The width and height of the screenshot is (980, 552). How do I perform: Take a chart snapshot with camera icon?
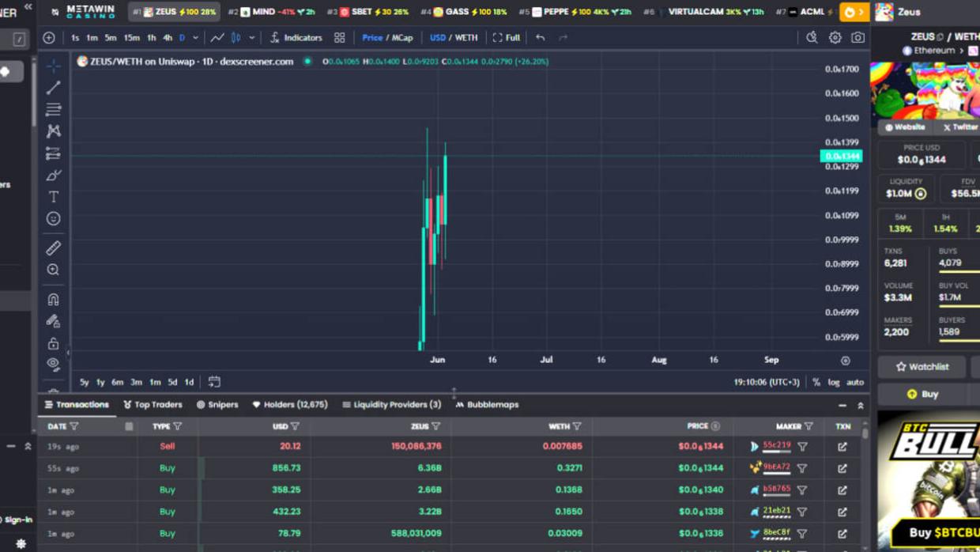tap(857, 37)
